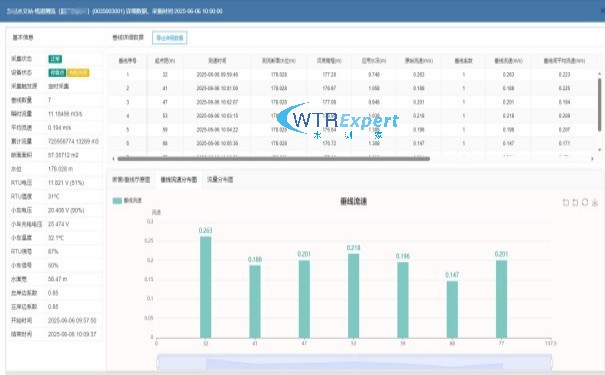
Task: Click the green status tag beside collection status
Action: coord(55,59)
